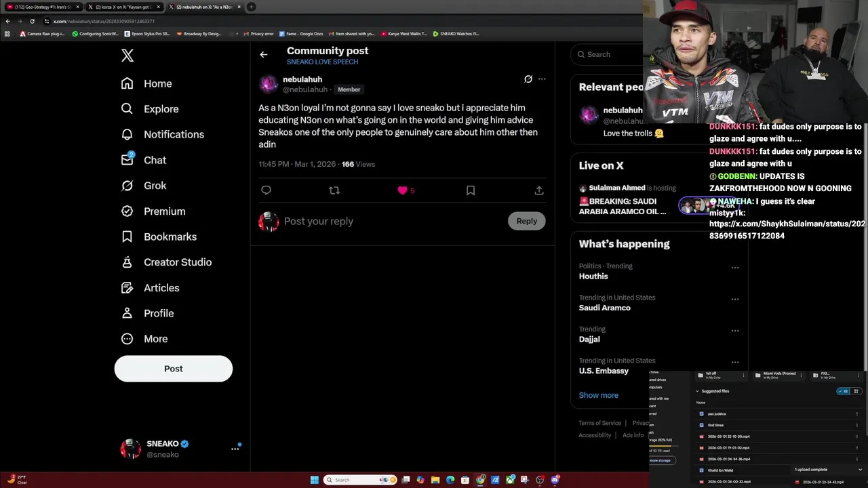Viewport: 868px width, 488px height.
Task: Open the post's three-dot options menu
Action: pos(542,79)
